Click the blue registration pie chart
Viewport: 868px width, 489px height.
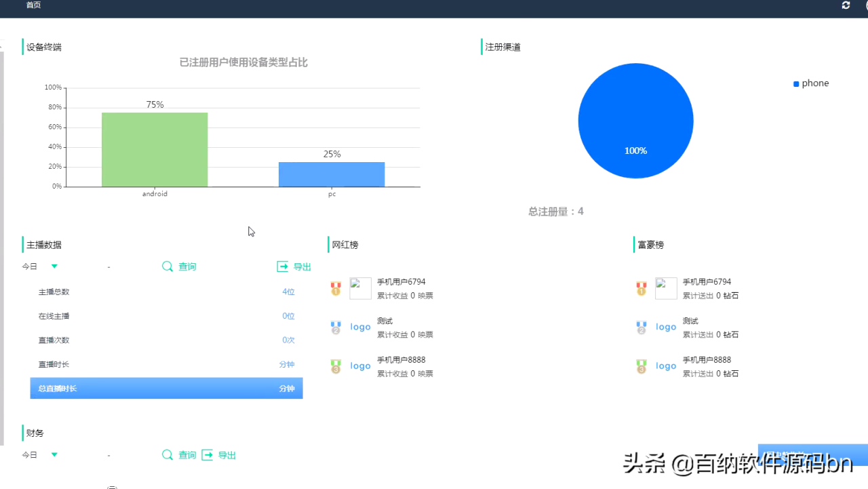point(635,121)
